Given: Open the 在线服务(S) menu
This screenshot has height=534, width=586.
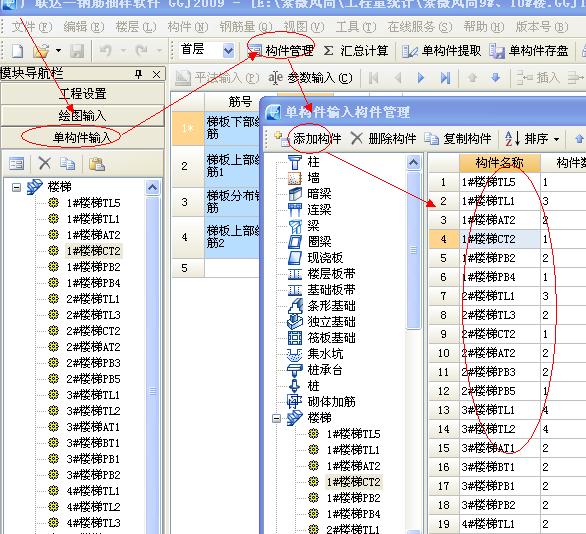Looking at the screenshot, I should point(420,27).
